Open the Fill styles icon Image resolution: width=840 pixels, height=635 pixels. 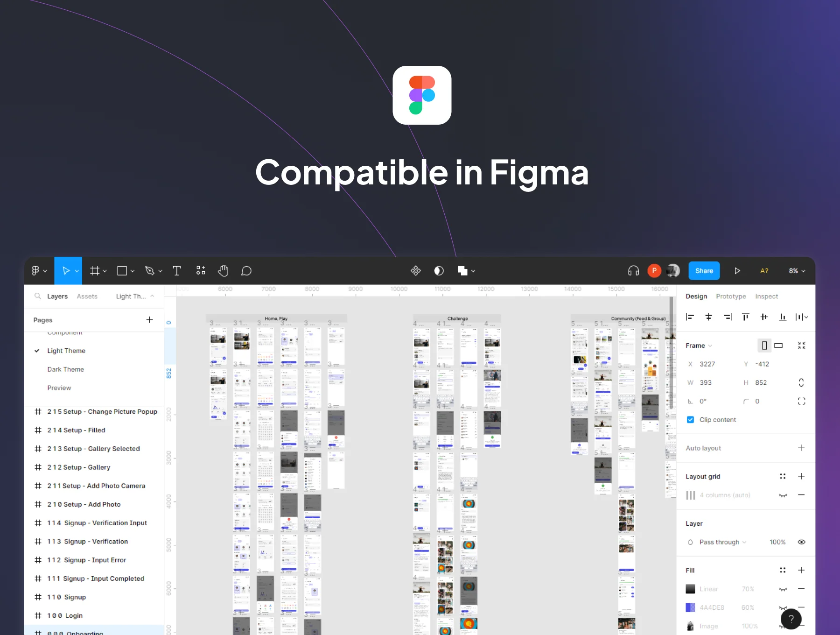[783, 570]
